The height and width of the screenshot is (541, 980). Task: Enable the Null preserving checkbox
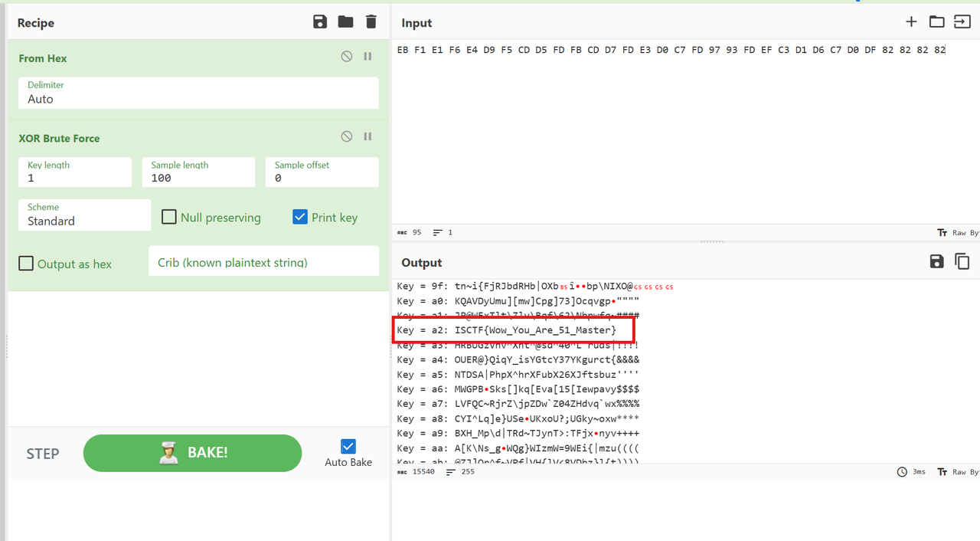click(x=169, y=218)
